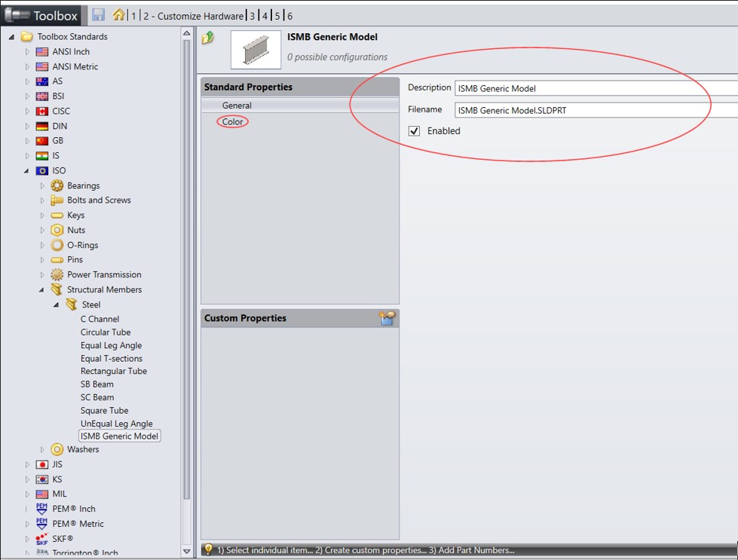738x560 pixels.
Task: Go to step 1 tab
Action: pyautogui.click(x=133, y=16)
